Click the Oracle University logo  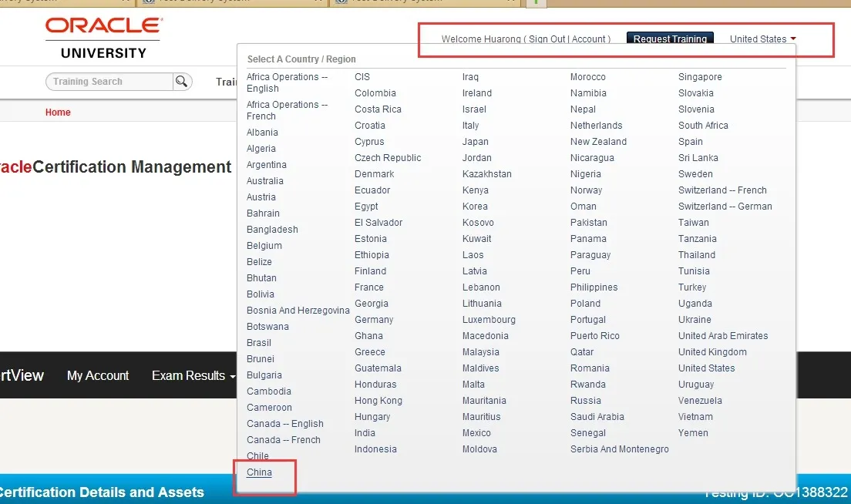point(103,38)
